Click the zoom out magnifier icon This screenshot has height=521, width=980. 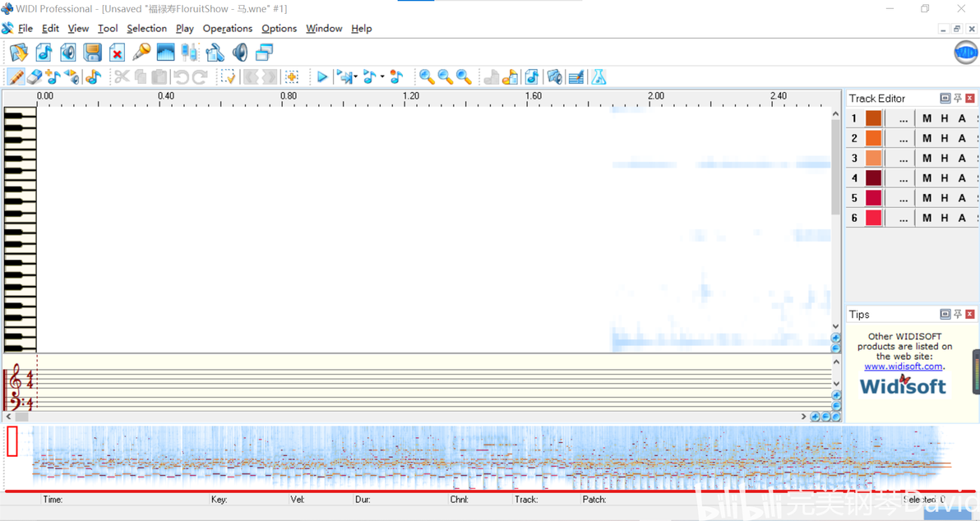pos(446,77)
